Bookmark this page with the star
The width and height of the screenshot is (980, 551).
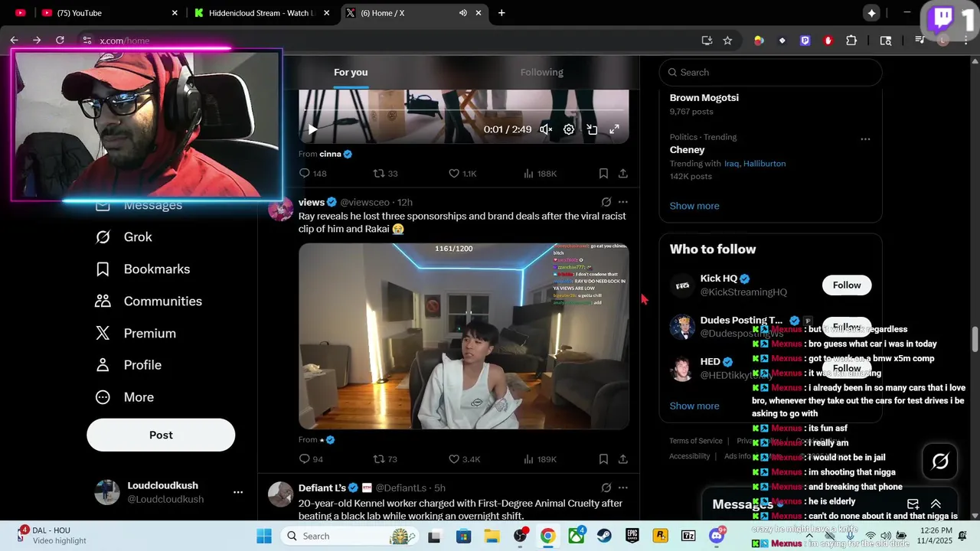pos(727,41)
